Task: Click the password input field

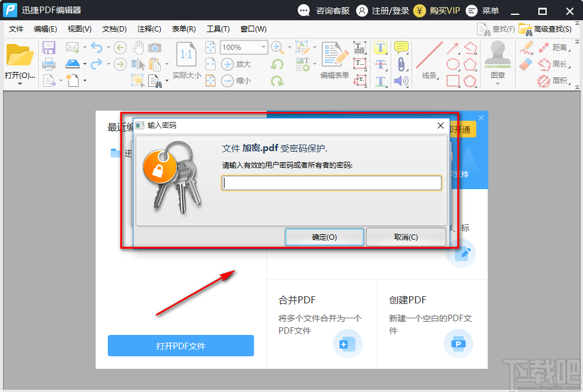Action: [x=332, y=183]
